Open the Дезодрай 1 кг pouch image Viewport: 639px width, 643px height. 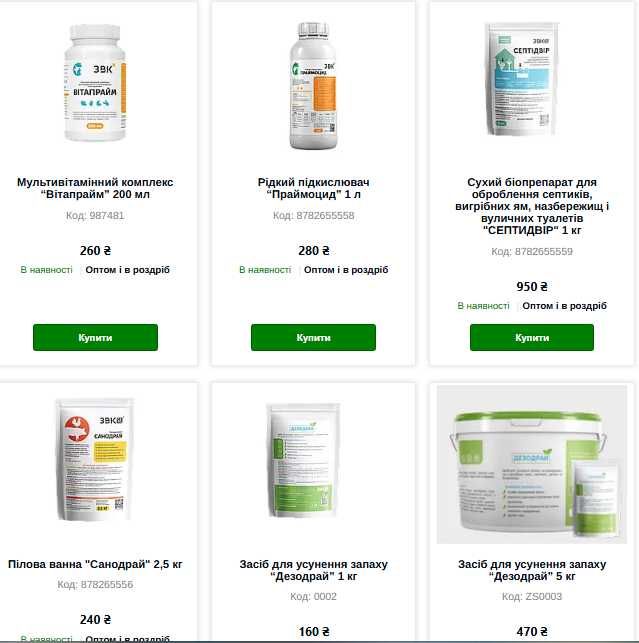pyautogui.click(x=304, y=460)
